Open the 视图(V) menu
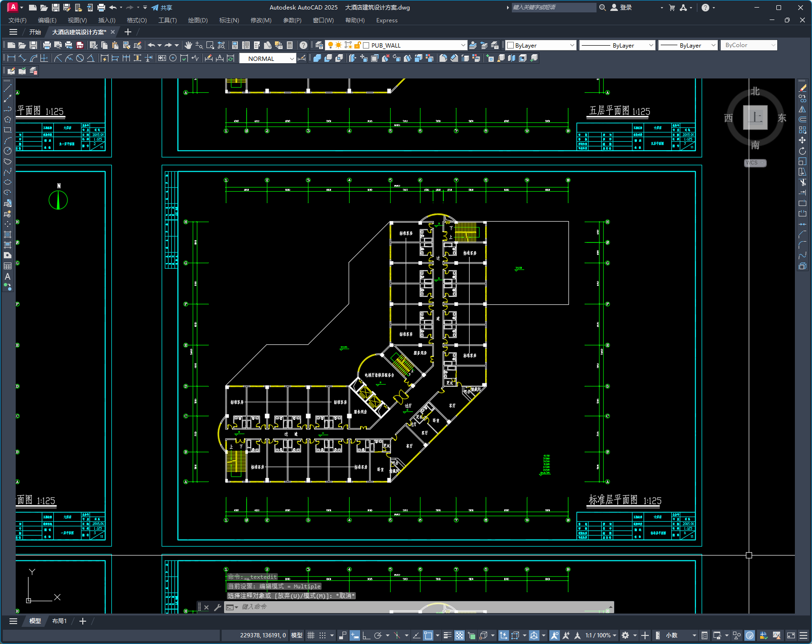Screen dimensions: 812x644 click(77, 20)
